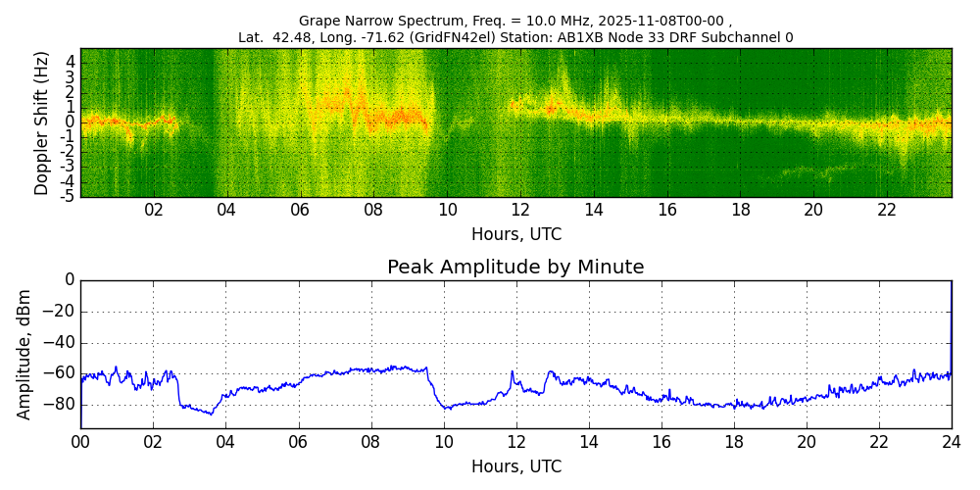Select the 12 hour tick under spectrogram
The image size is (980, 490).
coord(520,210)
